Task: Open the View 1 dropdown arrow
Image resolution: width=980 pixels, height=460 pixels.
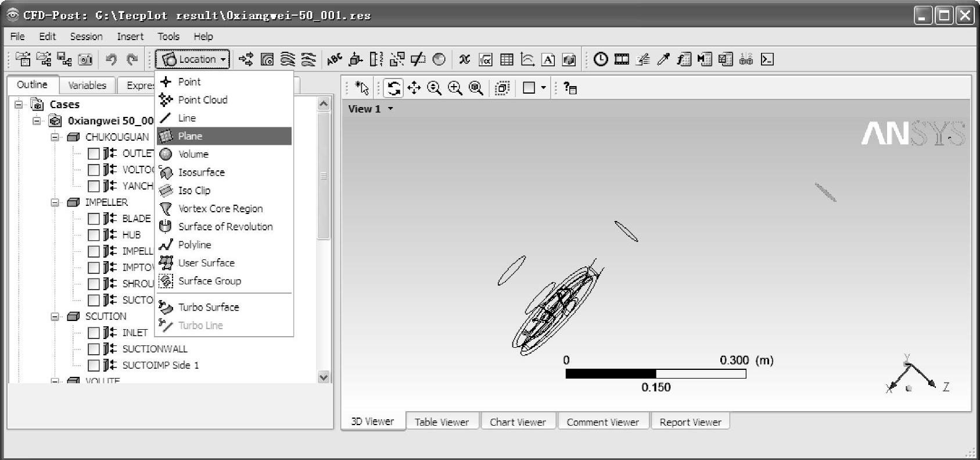Action: (391, 109)
